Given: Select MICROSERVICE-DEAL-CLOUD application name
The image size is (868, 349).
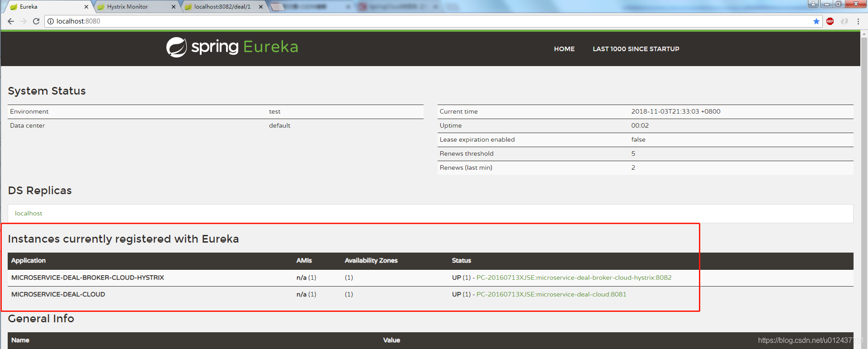Looking at the screenshot, I should tap(58, 294).
